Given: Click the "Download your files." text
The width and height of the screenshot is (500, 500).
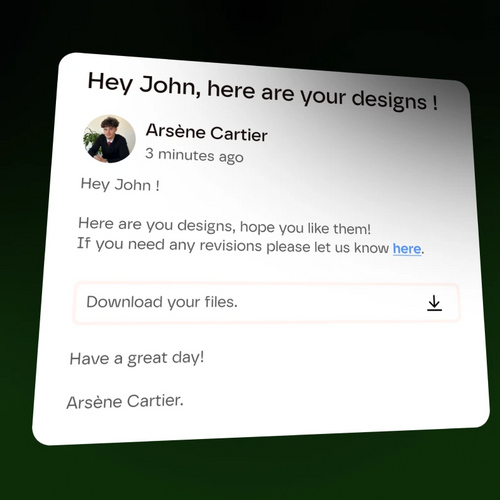Looking at the screenshot, I should (x=162, y=302).
